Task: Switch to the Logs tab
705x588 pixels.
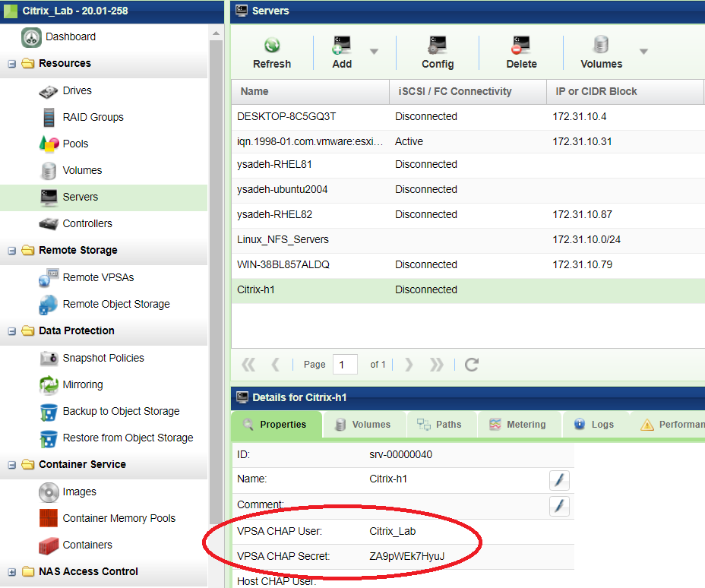Action: [594, 425]
